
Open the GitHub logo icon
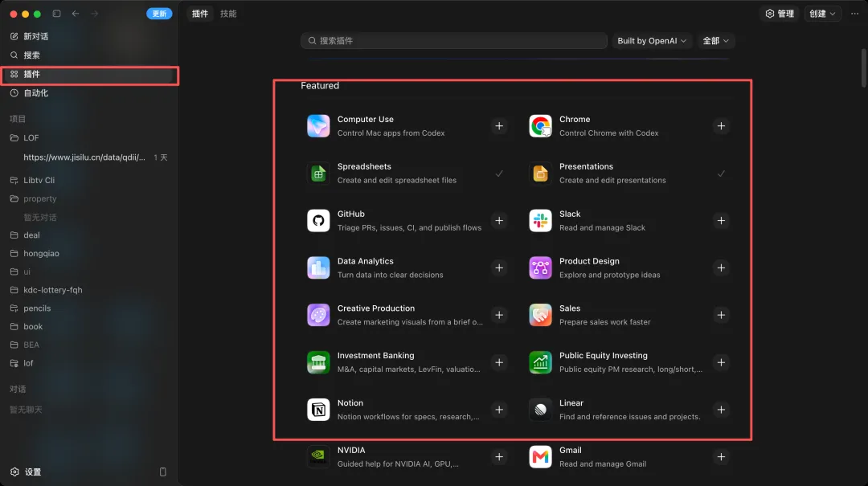[x=318, y=221]
